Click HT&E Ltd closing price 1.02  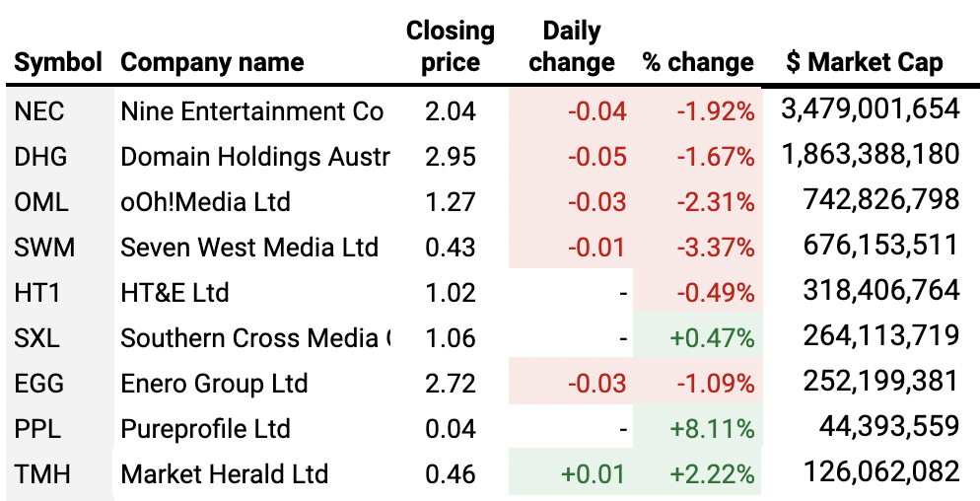[450, 293]
